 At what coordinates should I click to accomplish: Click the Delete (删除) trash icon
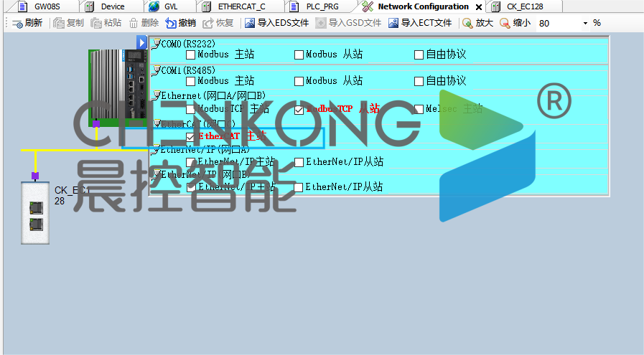133,23
